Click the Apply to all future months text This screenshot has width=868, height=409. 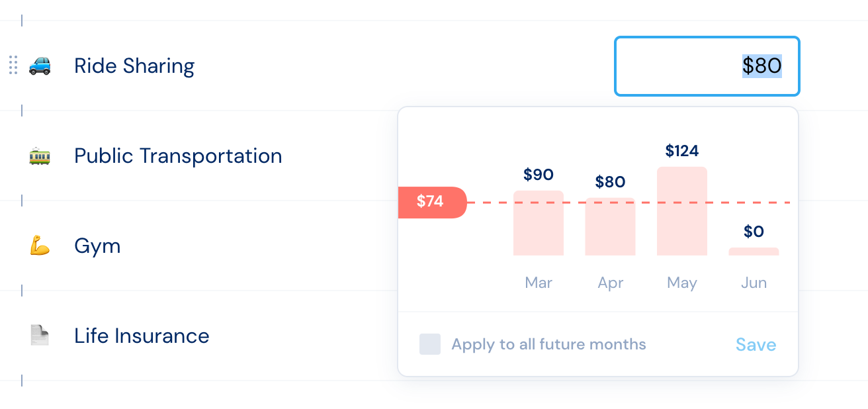coord(548,344)
